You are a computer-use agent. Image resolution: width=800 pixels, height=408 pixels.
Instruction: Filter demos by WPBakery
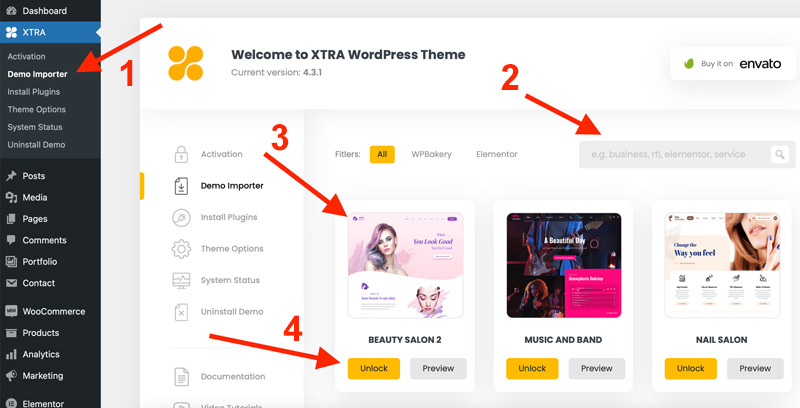[x=432, y=154]
